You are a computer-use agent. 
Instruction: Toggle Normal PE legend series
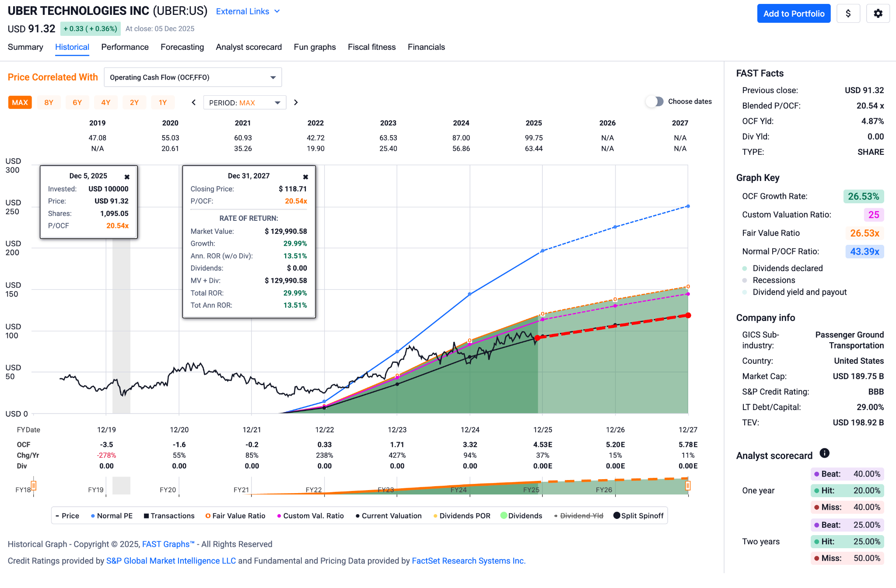[111, 516]
